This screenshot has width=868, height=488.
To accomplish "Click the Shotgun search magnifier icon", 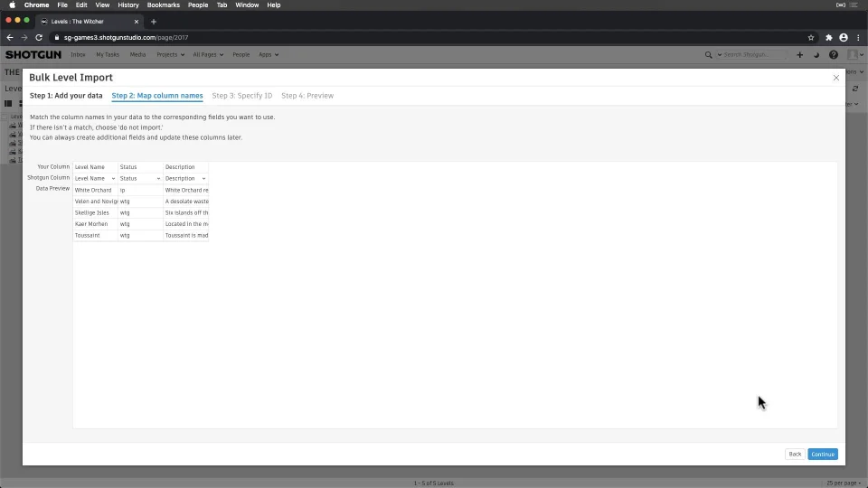I will [x=708, y=55].
